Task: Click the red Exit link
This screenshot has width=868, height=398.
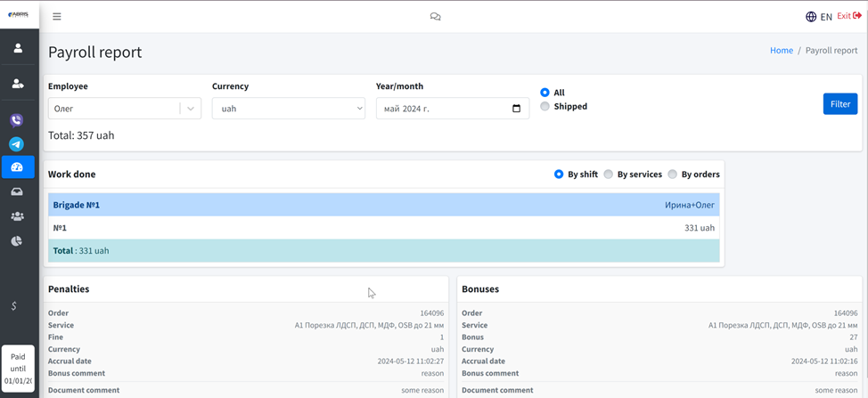Action: click(x=848, y=16)
